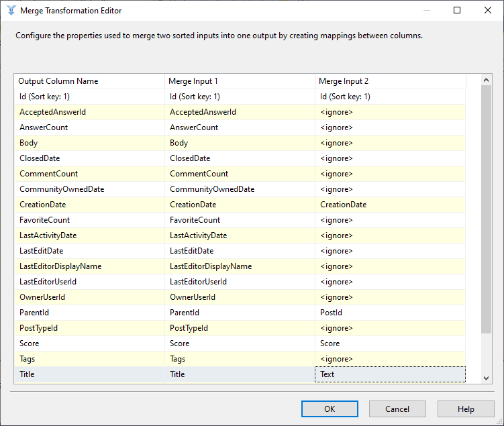Click the Cancel button
Viewport: 504px width, 426px height.
click(397, 409)
